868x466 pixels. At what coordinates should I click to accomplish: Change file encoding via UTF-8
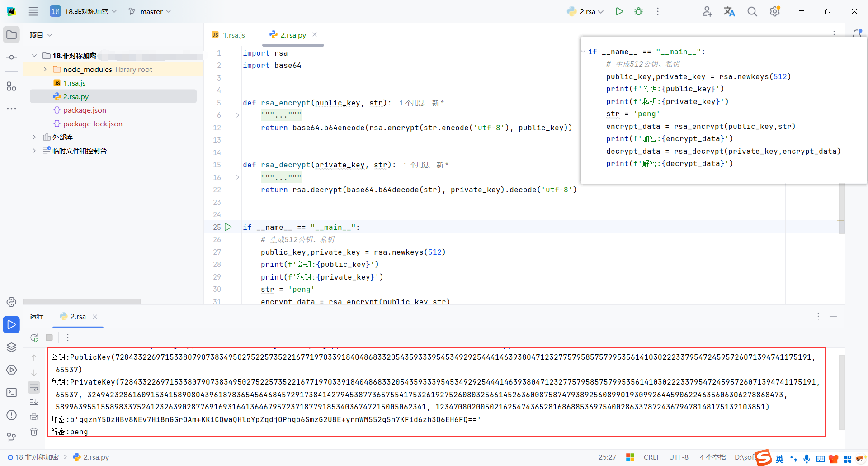679,457
